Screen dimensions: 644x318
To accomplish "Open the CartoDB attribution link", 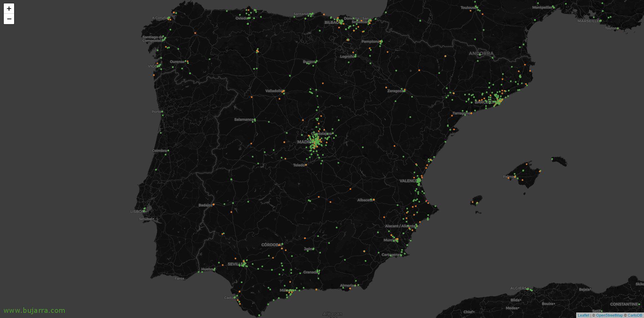I will [x=635, y=315].
